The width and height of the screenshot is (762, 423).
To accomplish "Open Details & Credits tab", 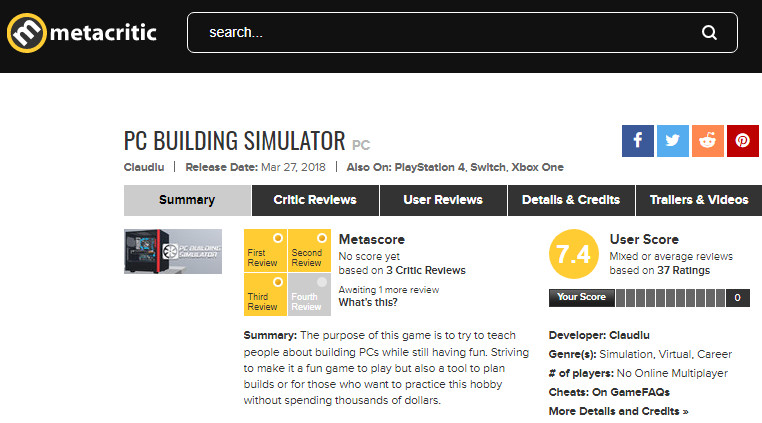I will [571, 200].
